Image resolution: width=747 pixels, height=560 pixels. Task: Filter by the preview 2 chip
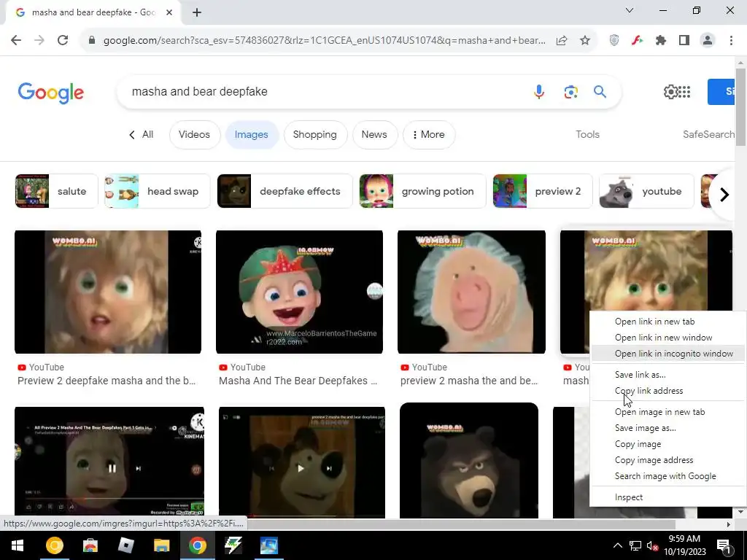pos(543,191)
